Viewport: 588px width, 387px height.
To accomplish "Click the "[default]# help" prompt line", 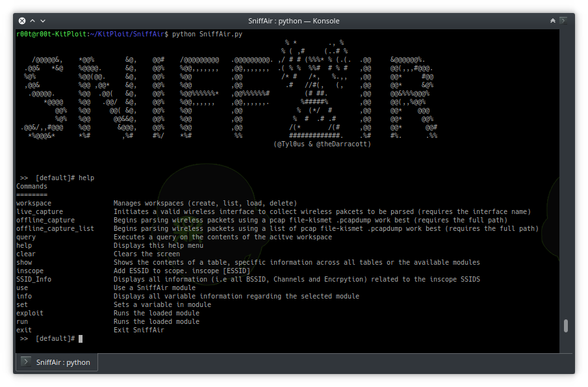I will pyautogui.click(x=57, y=178).
